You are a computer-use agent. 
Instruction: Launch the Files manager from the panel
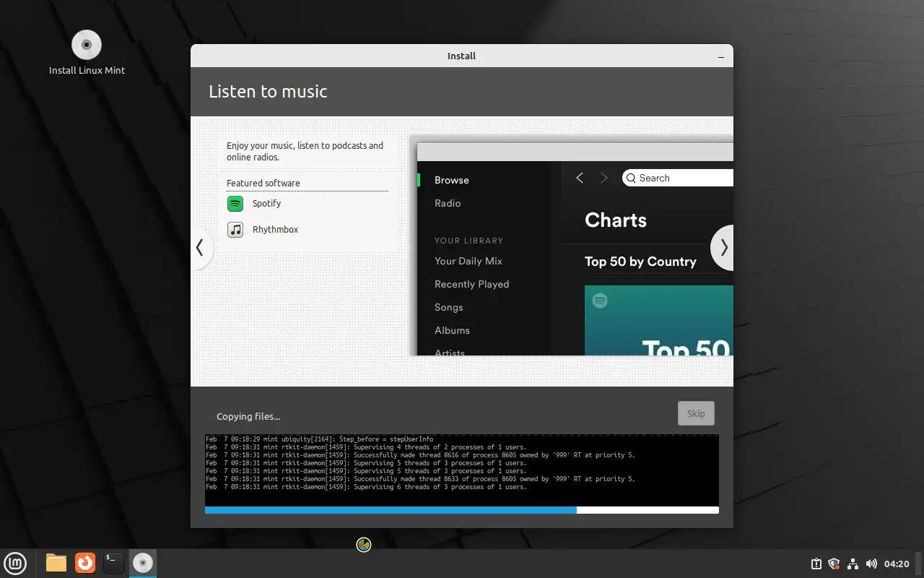pyautogui.click(x=56, y=563)
